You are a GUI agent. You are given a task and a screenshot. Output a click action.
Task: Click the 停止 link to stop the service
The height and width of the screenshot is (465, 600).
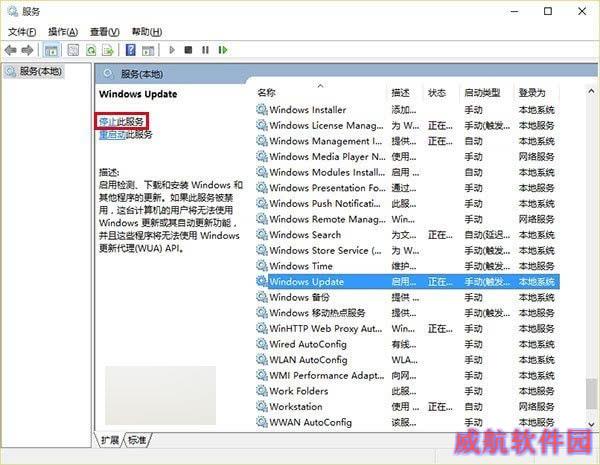pyautogui.click(x=108, y=122)
